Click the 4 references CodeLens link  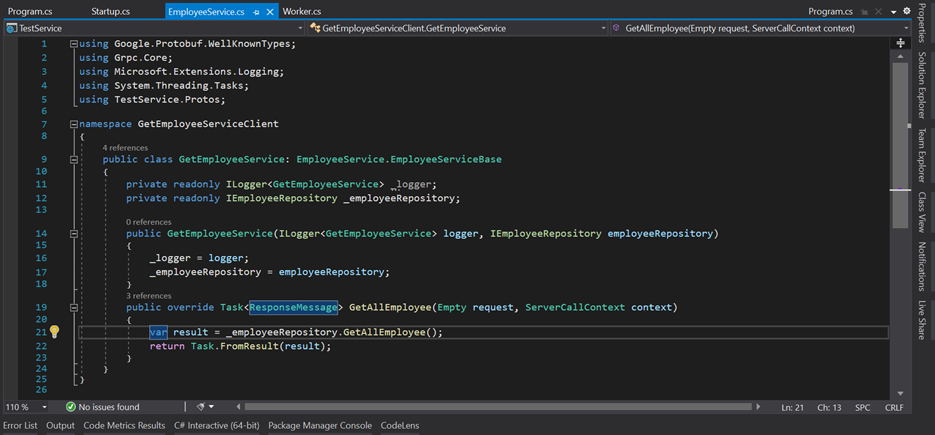click(125, 147)
